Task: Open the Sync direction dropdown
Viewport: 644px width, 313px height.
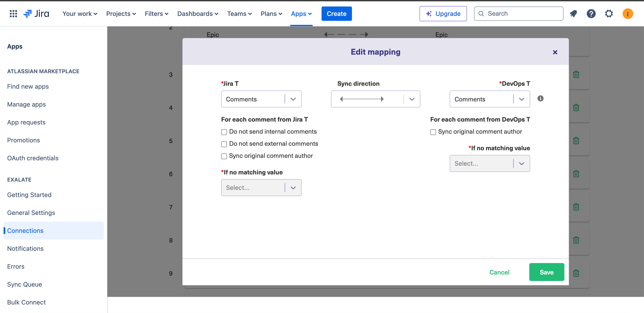Action: pos(375,99)
